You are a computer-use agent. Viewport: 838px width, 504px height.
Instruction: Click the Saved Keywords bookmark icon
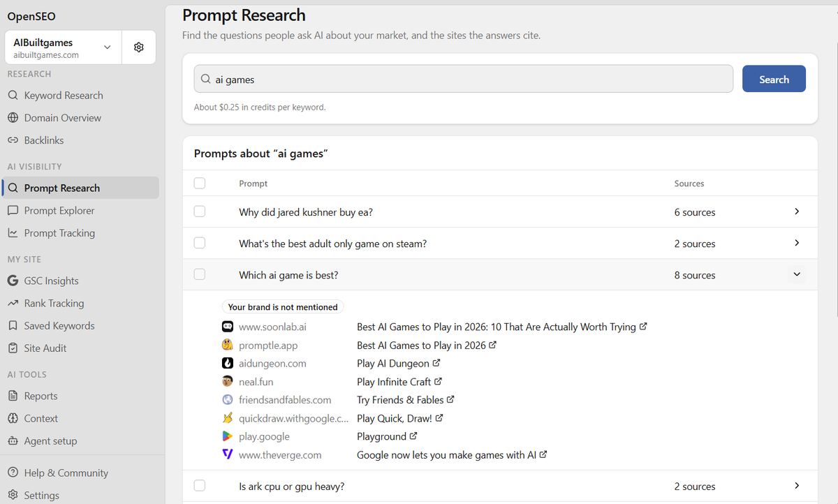coord(13,326)
